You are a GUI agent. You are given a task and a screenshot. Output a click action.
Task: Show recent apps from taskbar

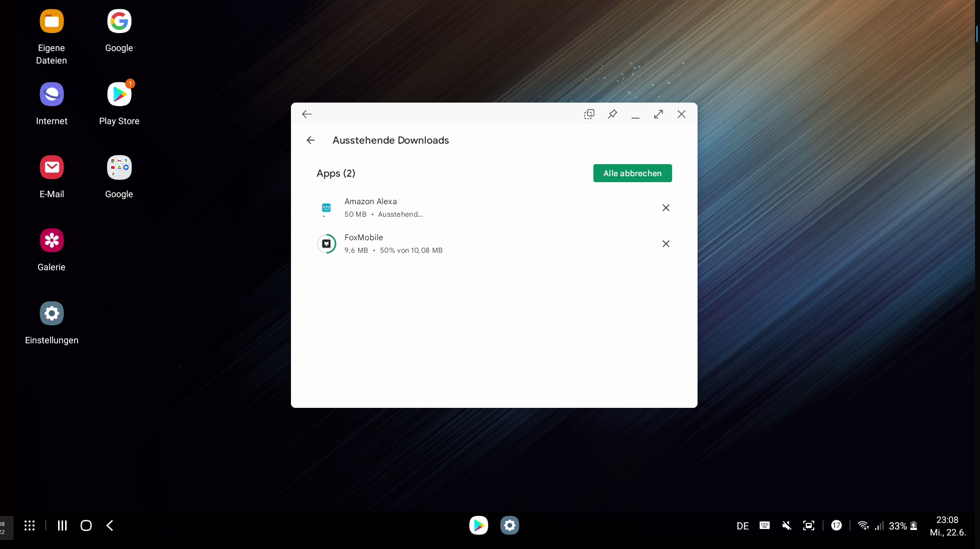click(x=62, y=525)
